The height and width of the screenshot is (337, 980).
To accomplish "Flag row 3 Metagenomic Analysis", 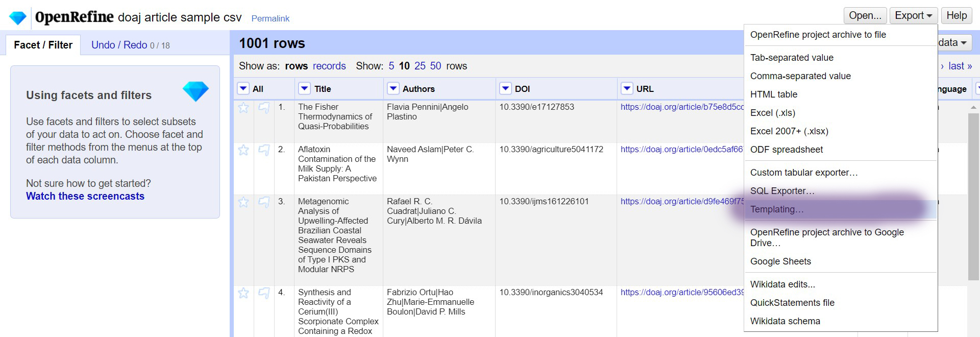I will 264,202.
